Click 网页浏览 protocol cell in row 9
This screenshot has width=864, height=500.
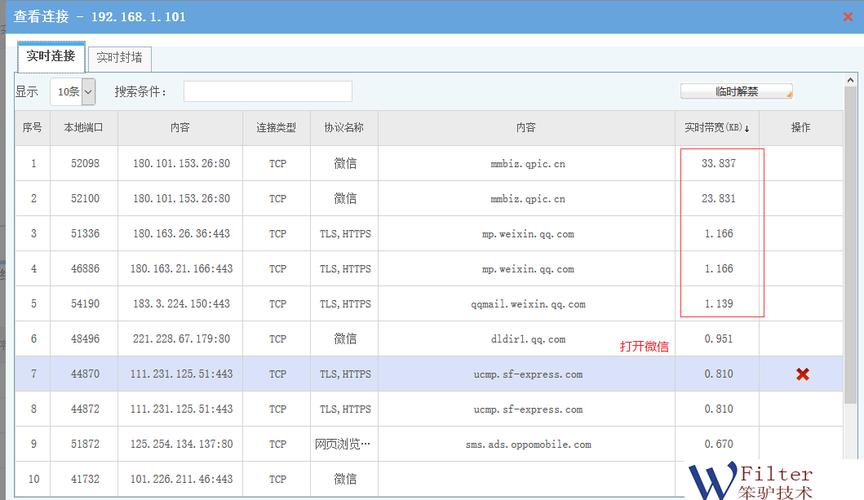(342, 444)
